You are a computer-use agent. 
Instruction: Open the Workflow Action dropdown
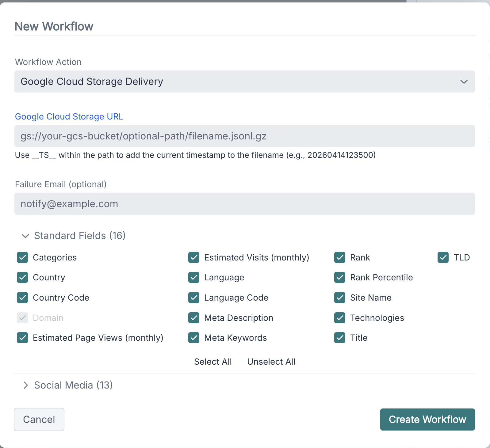click(244, 82)
